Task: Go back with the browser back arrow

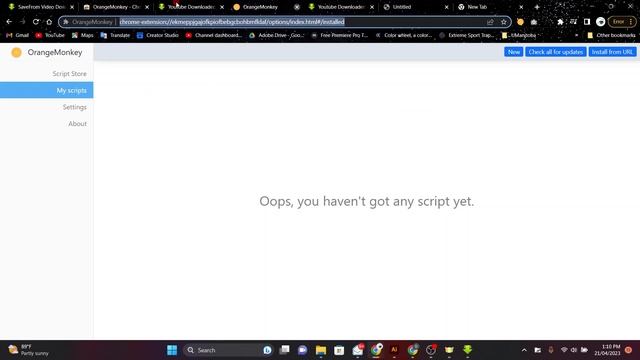Action: click(9, 22)
